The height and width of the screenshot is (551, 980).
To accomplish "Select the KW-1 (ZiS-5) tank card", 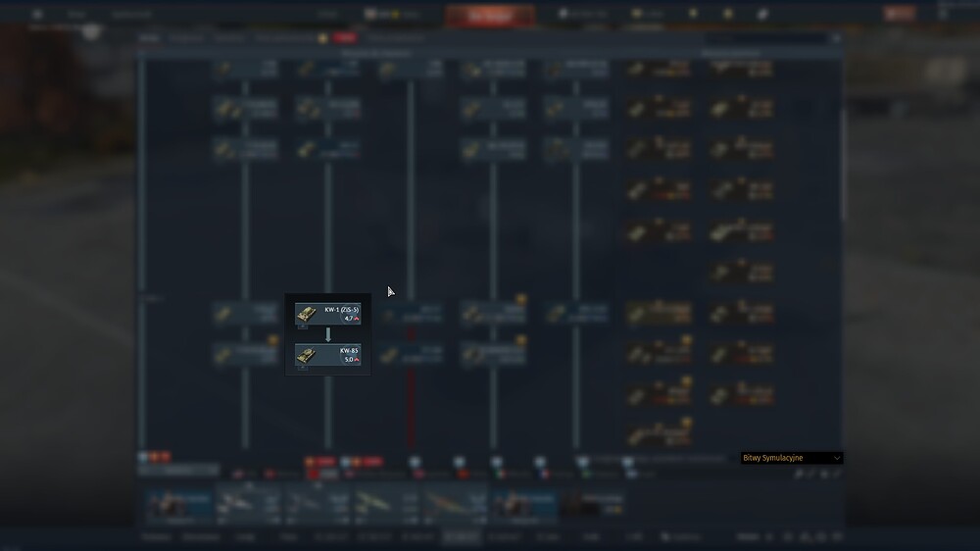I will (327, 314).
